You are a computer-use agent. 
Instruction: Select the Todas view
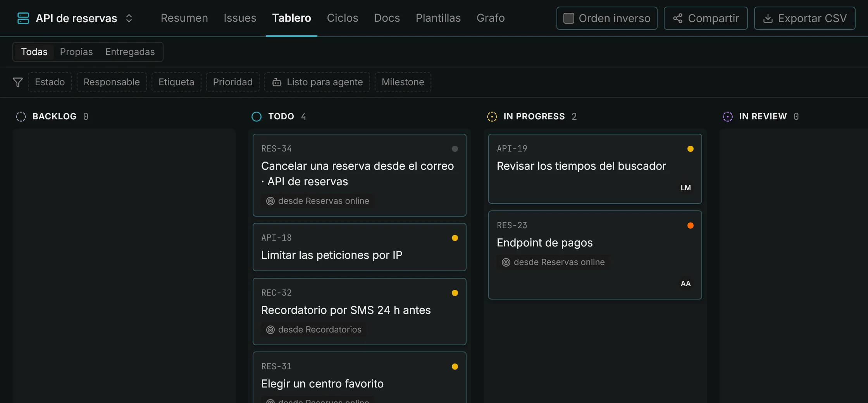[x=34, y=52]
